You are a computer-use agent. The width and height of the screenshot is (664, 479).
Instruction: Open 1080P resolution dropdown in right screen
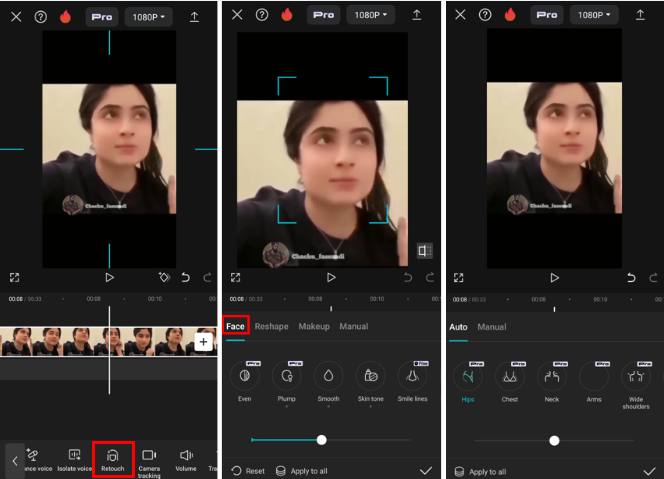[x=594, y=15]
